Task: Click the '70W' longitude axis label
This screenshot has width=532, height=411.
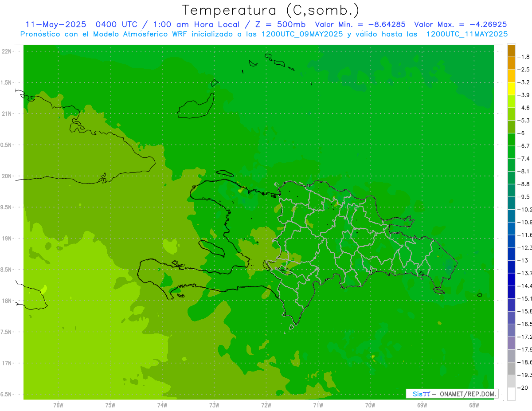Action: pyautogui.click(x=370, y=405)
